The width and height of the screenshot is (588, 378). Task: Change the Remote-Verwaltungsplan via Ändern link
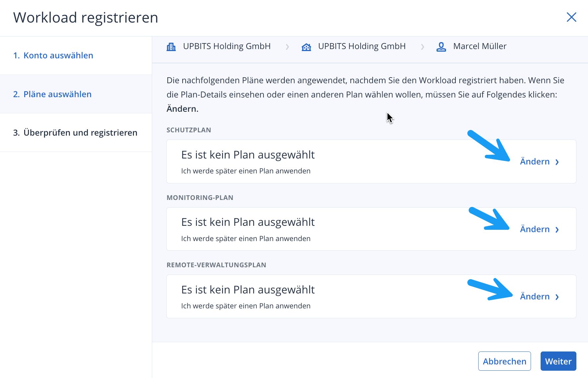[535, 296]
